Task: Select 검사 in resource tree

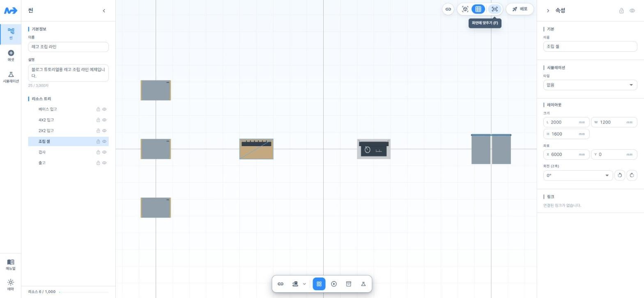Action: click(68, 152)
